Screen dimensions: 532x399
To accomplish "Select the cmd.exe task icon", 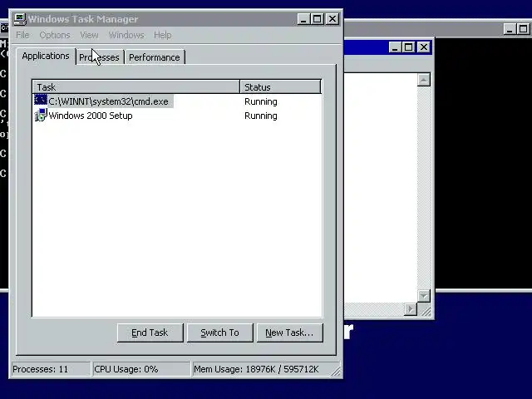I will tap(41, 101).
